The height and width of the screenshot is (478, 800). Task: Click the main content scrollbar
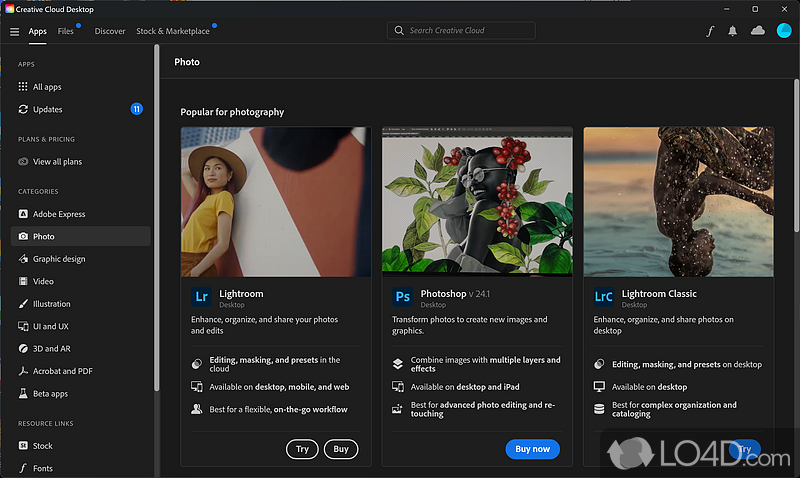796,156
